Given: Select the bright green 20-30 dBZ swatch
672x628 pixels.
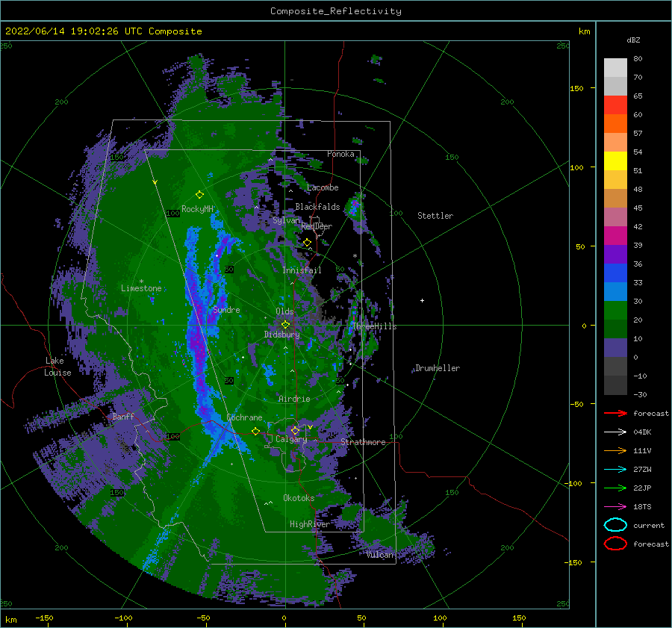Looking at the screenshot, I should point(615,311).
